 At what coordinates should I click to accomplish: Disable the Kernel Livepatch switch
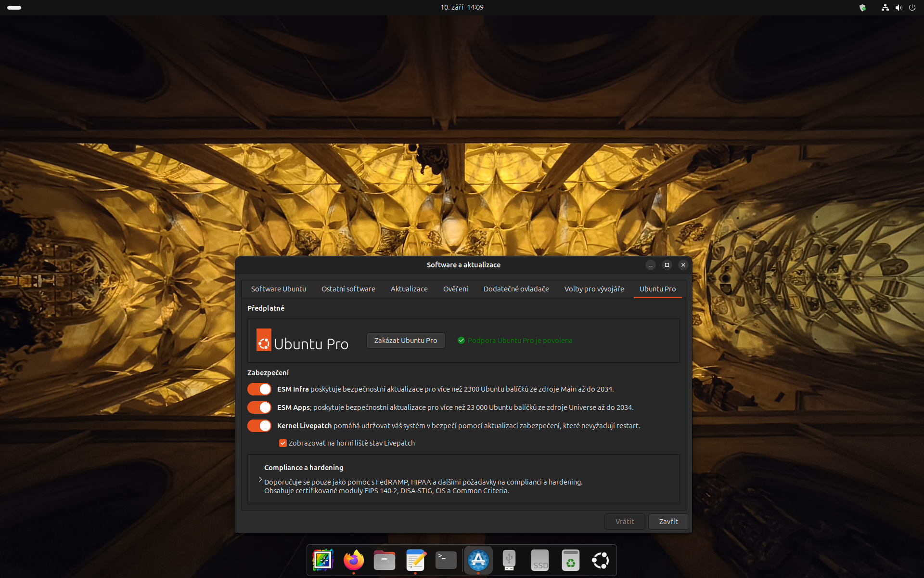pyautogui.click(x=259, y=426)
